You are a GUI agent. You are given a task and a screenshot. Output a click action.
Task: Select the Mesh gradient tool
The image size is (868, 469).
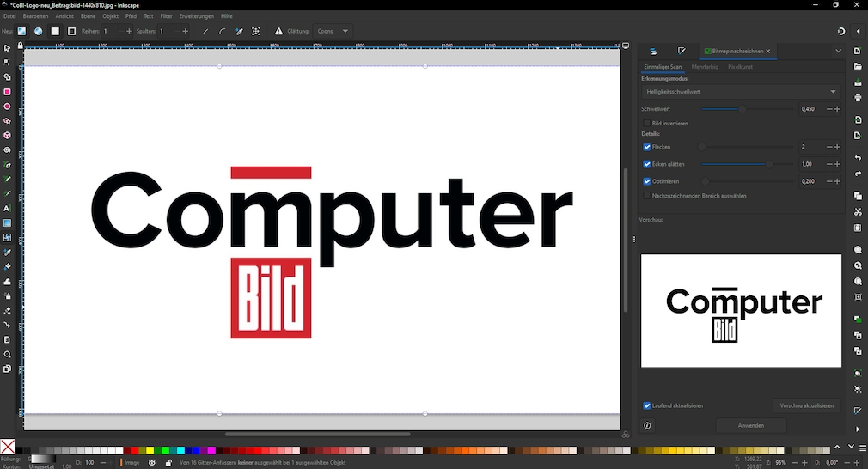pyautogui.click(x=7, y=237)
